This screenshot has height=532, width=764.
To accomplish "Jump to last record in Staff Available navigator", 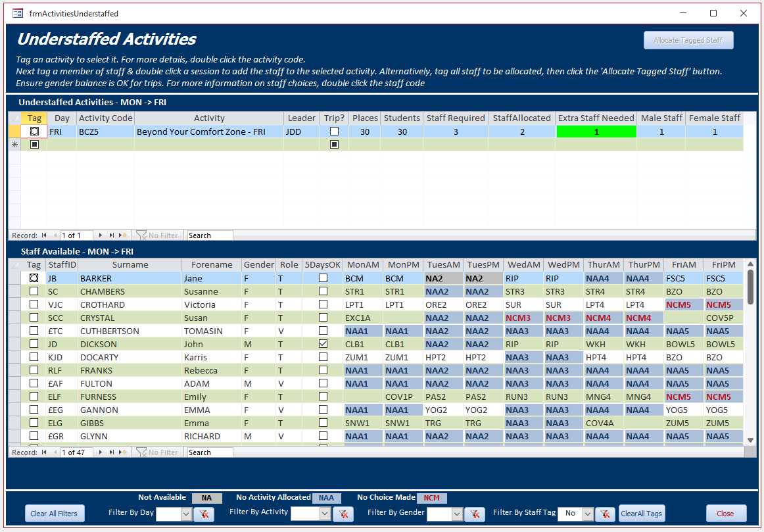I will tap(112, 452).
